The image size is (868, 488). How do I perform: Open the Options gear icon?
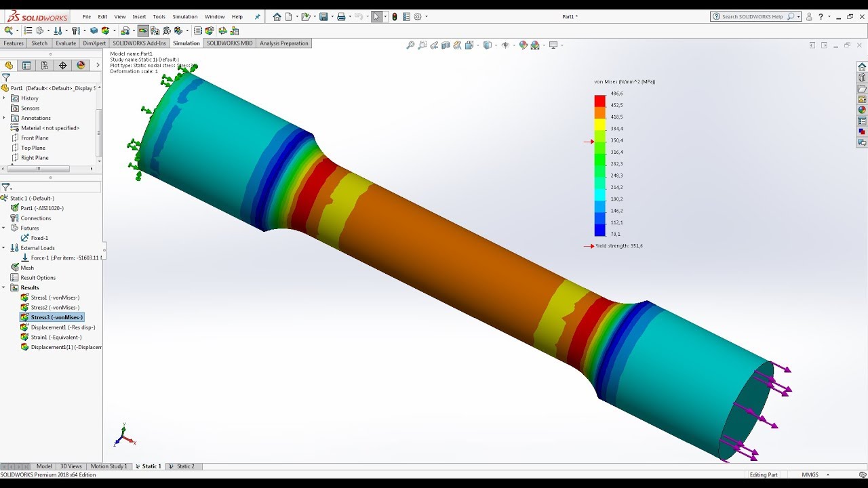click(418, 16)
